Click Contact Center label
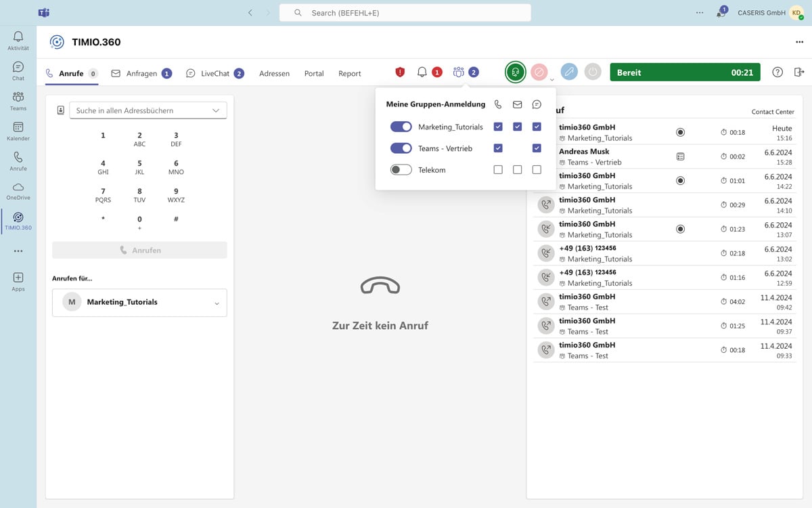812x508 pixels. coord(773,112)
